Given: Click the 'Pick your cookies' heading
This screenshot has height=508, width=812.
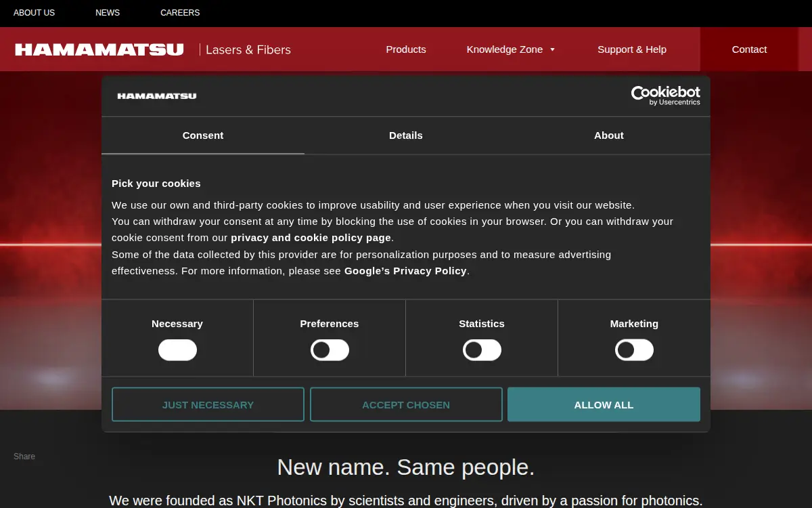Looking at the screenshot, I should pyautogui.click(x=156, y=184).
